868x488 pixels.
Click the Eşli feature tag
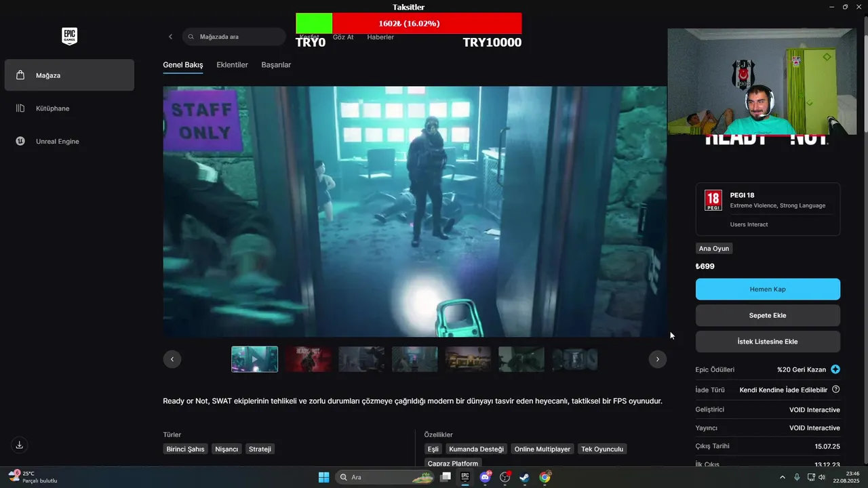(x=433, y=449)
